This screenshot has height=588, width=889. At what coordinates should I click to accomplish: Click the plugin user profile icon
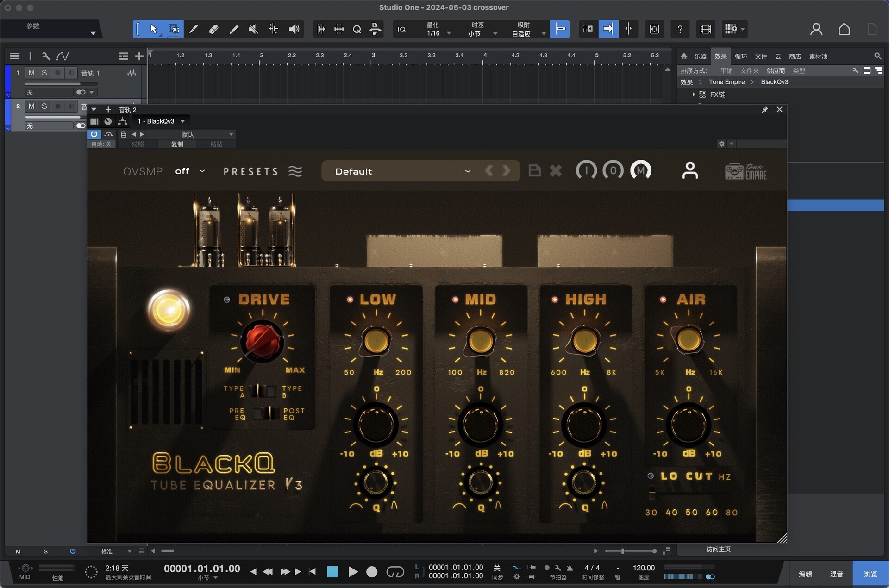click(690, 170)
